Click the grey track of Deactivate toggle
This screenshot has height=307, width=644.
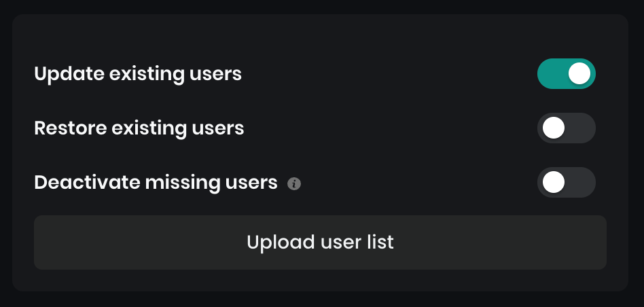[x=581, y=183]
